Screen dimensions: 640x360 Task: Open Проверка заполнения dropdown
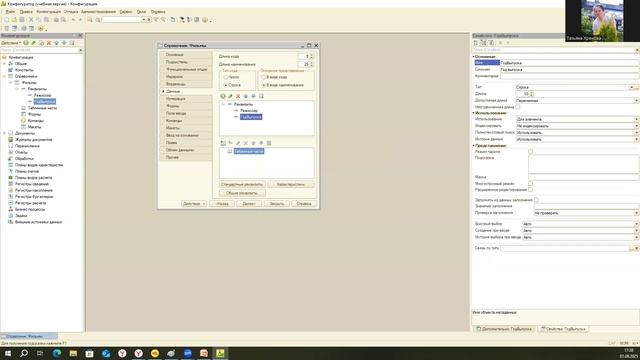pos(636,213)
